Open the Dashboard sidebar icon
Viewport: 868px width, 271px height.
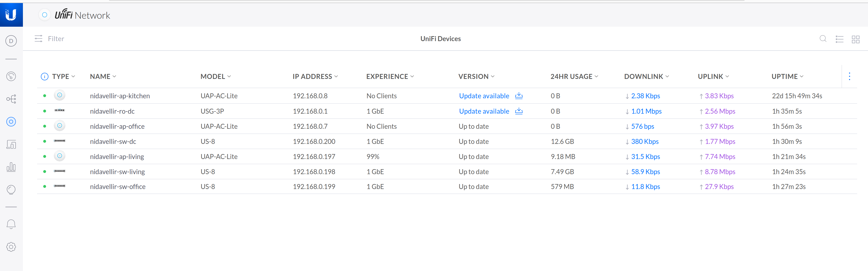tap(11, 76)
